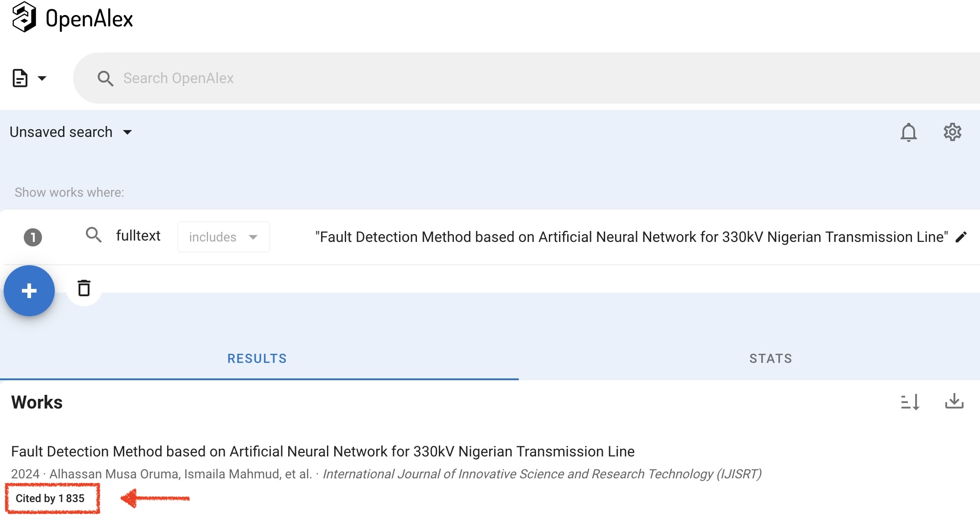Screen dimensions: 980x524
Task: Click the Cited by 1835 label
Action: tap(50, 498)
